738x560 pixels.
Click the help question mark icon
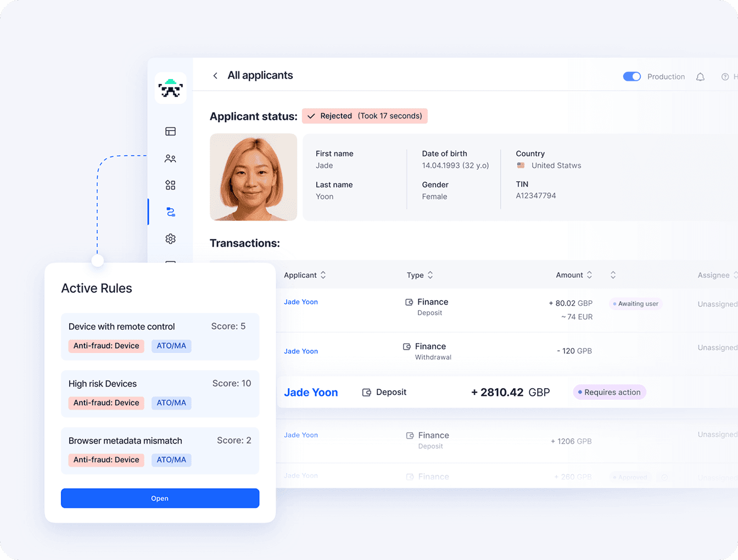click(x=725, y=77)
